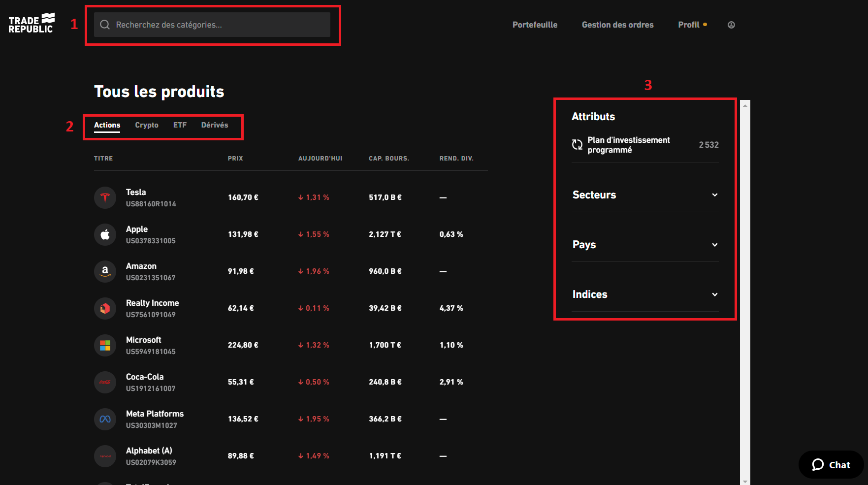Click Apple market cap 2,127 T €
868x485 pixels.
tap(385, 234)
